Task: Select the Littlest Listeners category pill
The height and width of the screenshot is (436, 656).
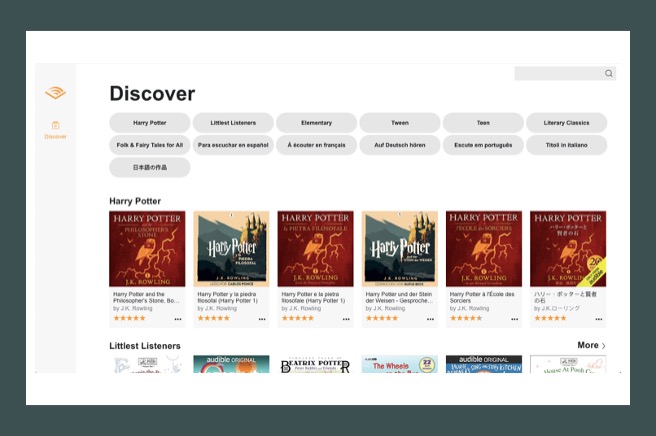Action: pos(233,123)
